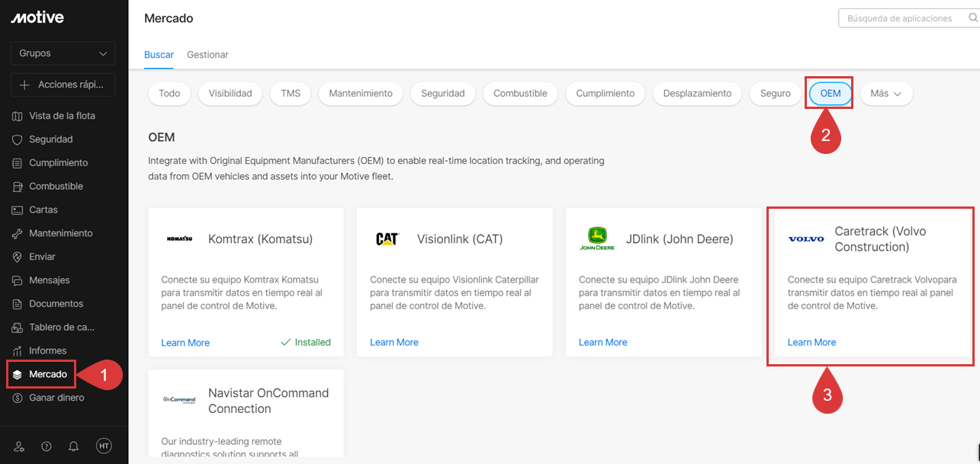Select the Mantenimiento wrench icon in sidebar
The image size is (980, 464).
[x=18, y=233]
